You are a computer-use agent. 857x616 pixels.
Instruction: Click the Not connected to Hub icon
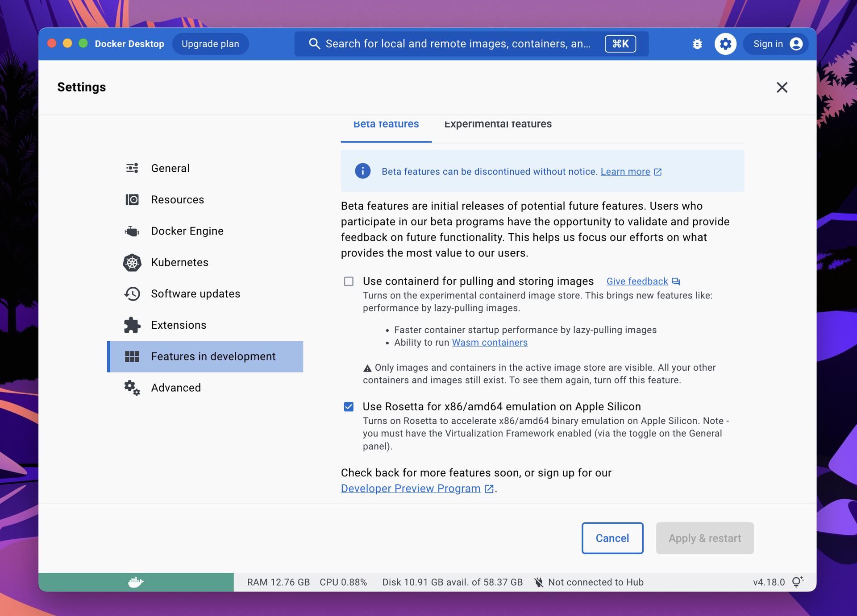point(539,582)
